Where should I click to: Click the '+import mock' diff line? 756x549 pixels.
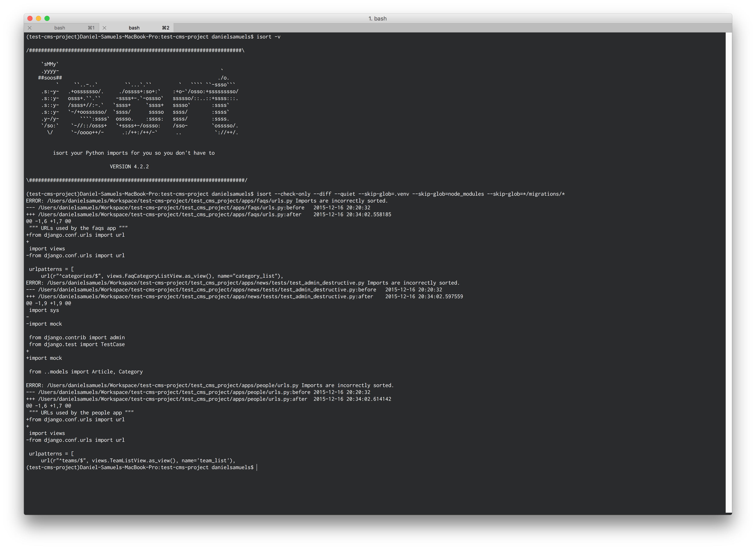pos(44,358)
